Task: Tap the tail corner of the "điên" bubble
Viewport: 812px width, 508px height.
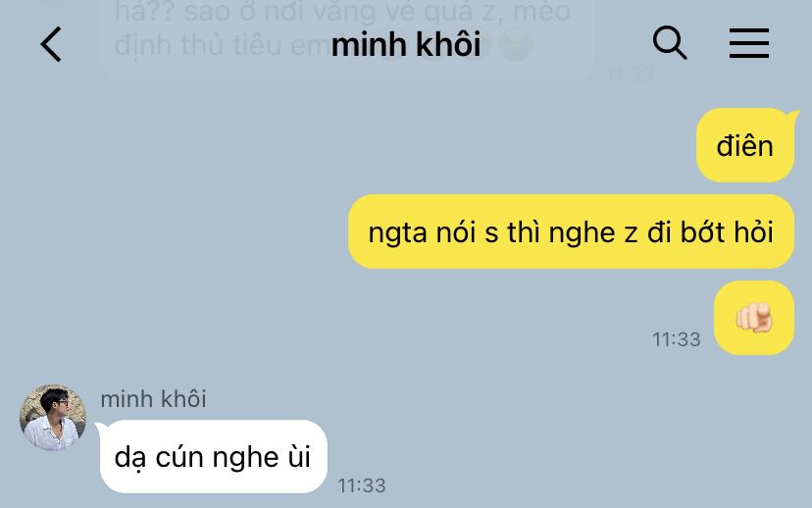Action: click(x=792, y=115)
